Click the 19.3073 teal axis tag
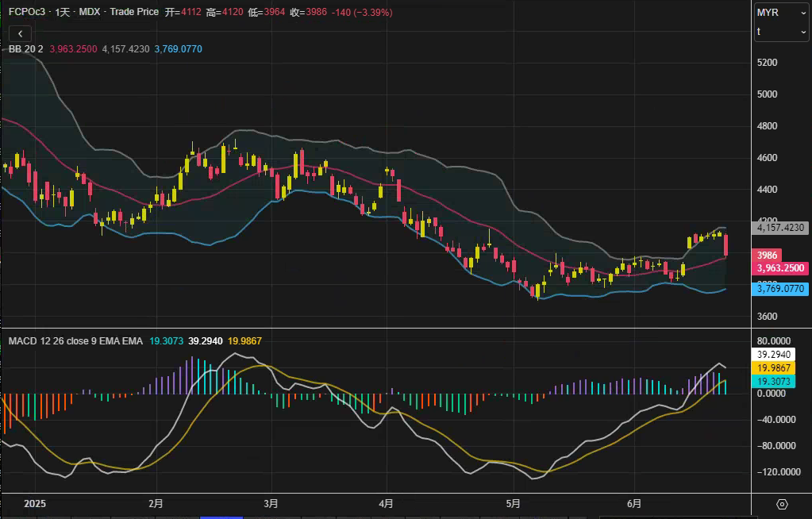Viewport: 812px width, 519px height. point(773,381)
